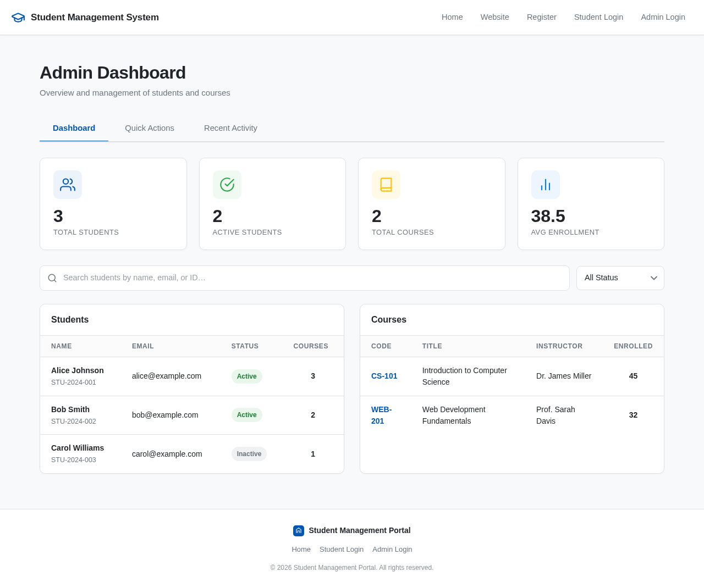Click the Courses table ENROLLED header
This screenshot has width=704, height=588.
pos(633,346)
